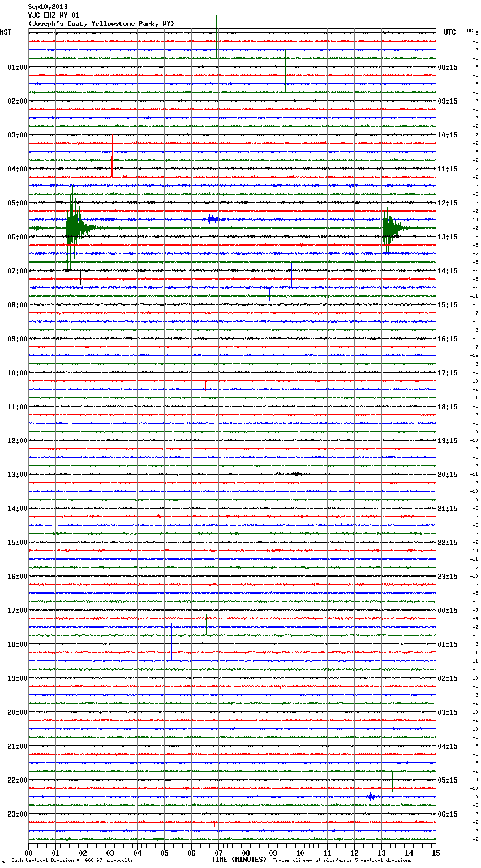The width and height of the screenshot is (481, 868).
Task: Click the "16:00" MST time label
Action: pyautogui.click(x=18, y=577)
